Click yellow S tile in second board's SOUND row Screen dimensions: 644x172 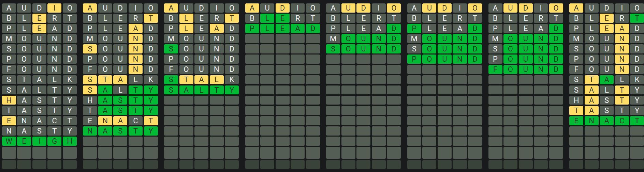tap(90, 49)
